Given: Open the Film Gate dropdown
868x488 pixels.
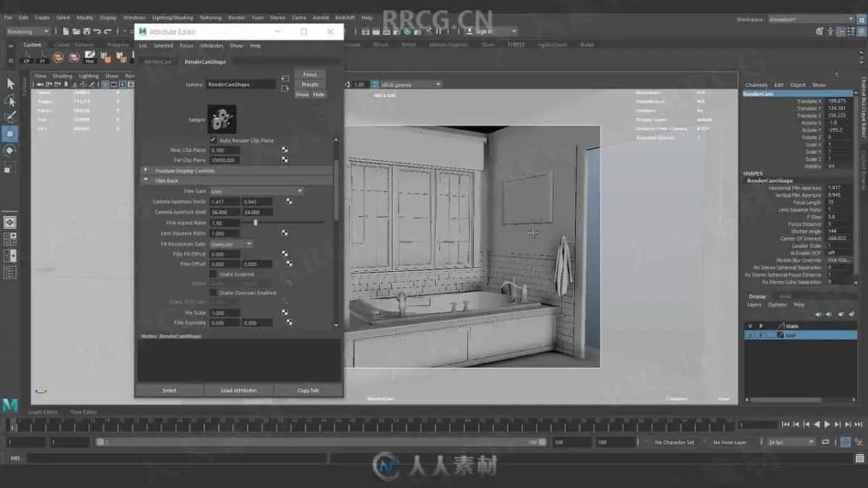Looking at the screenshot, I should (x=256, y=191).
